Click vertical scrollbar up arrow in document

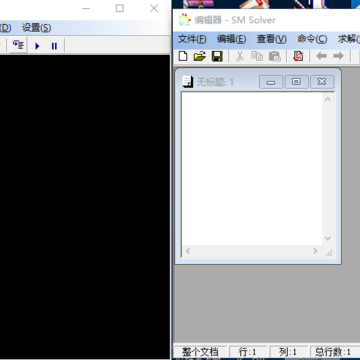[x=328, y=99]
